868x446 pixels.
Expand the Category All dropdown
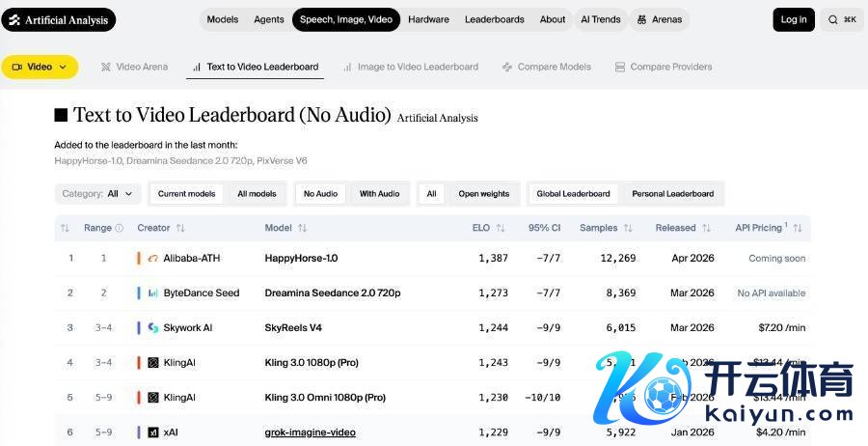(x=99, y=194)
